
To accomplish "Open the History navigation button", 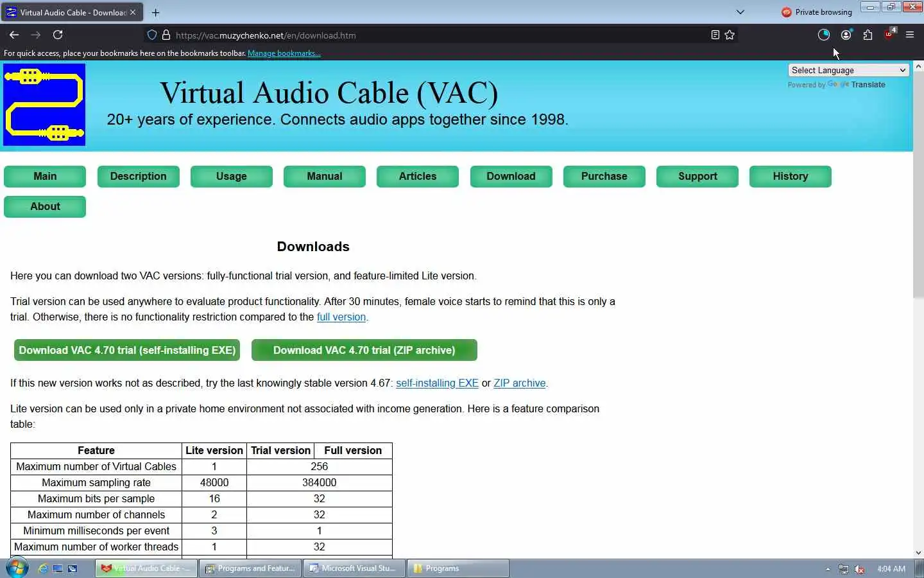I will pos(791,176).
